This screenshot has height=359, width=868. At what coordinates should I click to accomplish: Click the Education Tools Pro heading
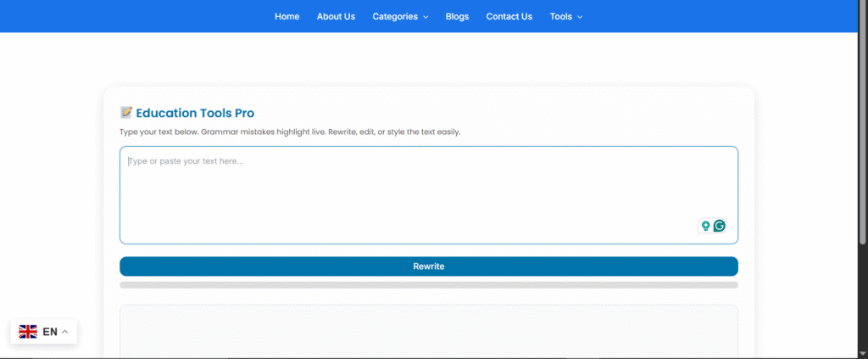tap(195, 113)
